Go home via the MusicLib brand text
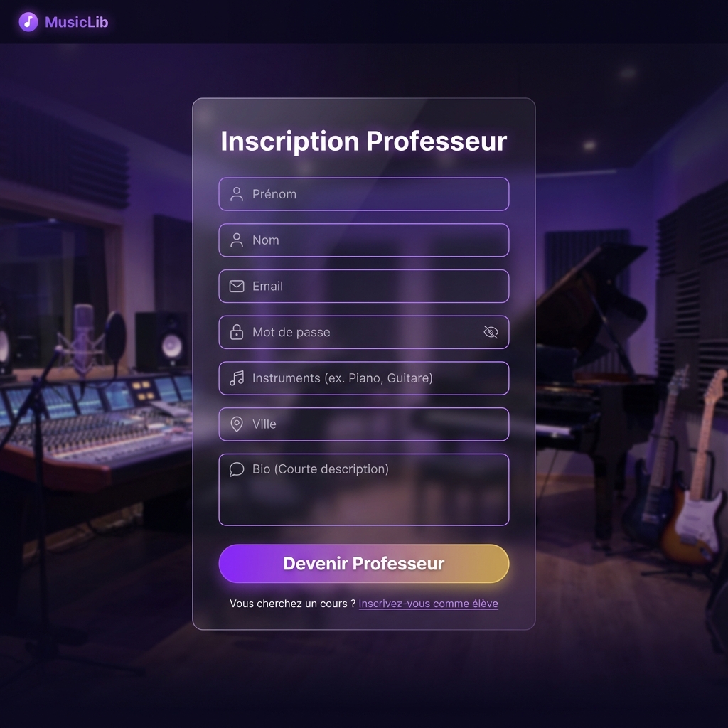 tap(77, 22)
